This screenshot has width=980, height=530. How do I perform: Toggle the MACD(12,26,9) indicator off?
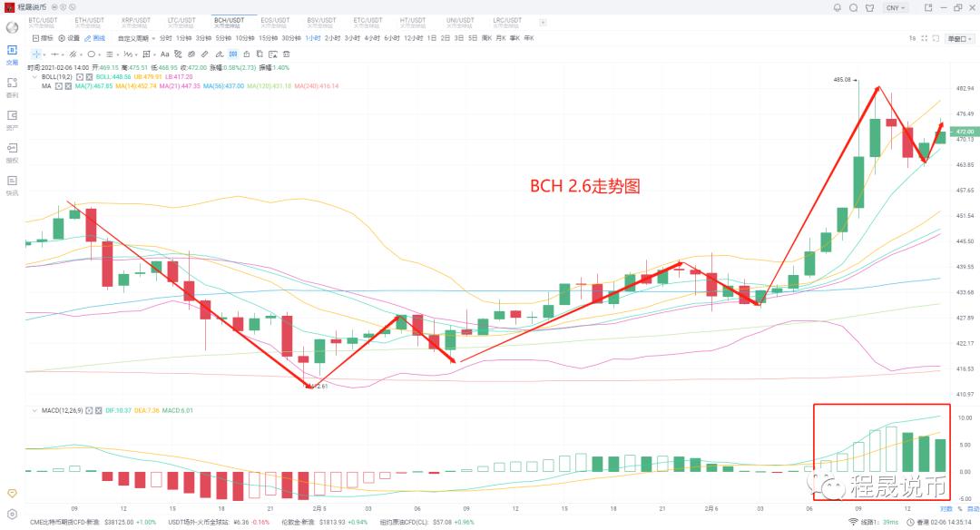(x=88, y=410)
